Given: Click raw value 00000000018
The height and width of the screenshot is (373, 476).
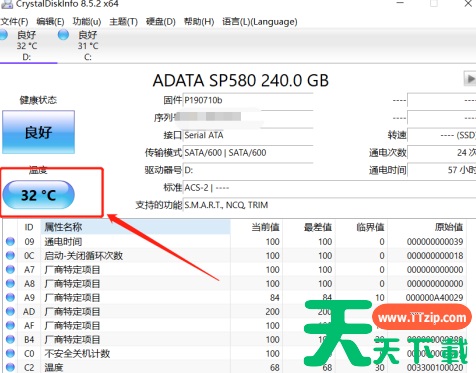Looking at the screenshot, I should 435,256.
